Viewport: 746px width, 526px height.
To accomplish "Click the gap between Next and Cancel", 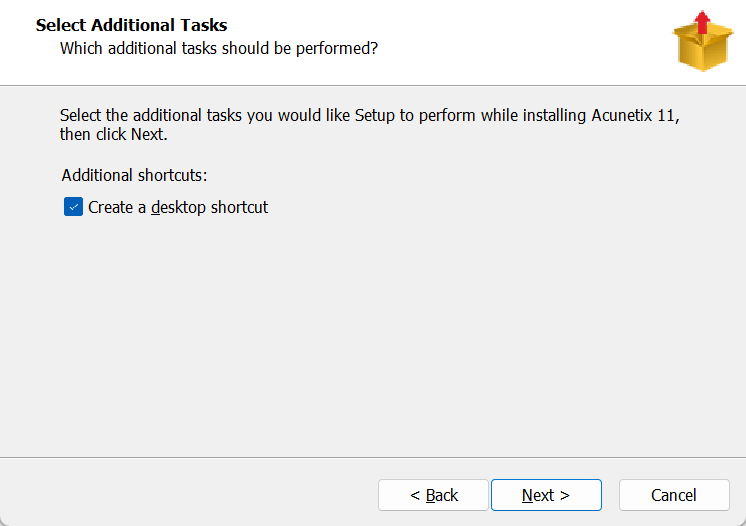I will [x=610, y=495].
